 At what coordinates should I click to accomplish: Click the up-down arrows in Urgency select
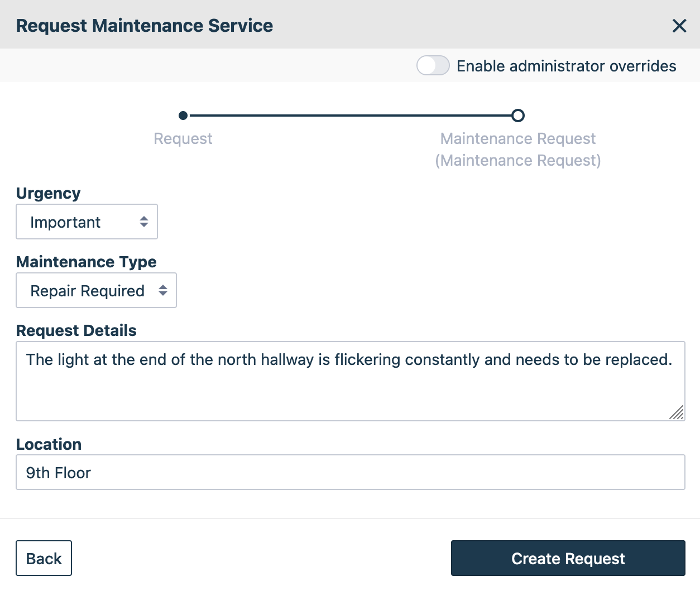pos(144,222)
